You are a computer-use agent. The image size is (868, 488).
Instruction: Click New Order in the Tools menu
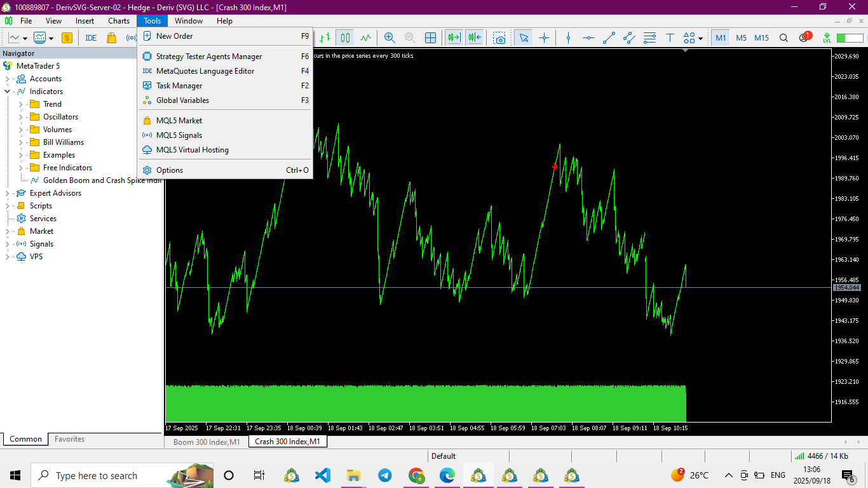point(174,36)
